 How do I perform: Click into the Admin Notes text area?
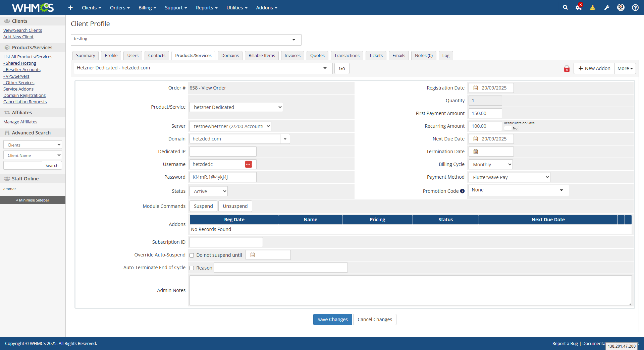(410, 290)
